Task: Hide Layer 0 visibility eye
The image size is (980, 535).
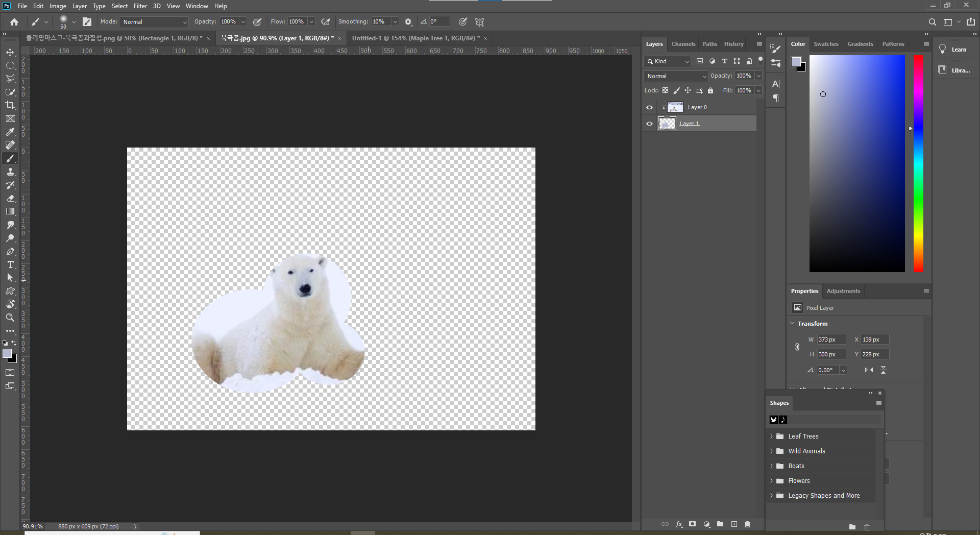Action: [649, 107]
